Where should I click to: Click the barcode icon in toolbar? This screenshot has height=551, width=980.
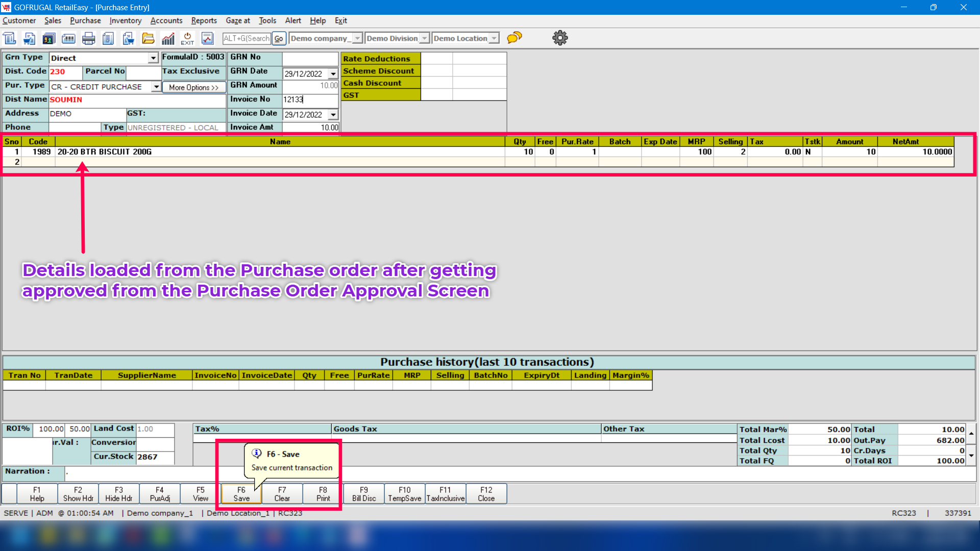68,38
